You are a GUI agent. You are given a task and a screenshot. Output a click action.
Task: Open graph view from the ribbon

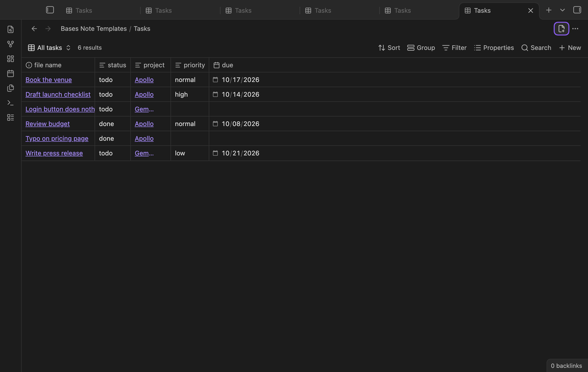tap(10, 44)
